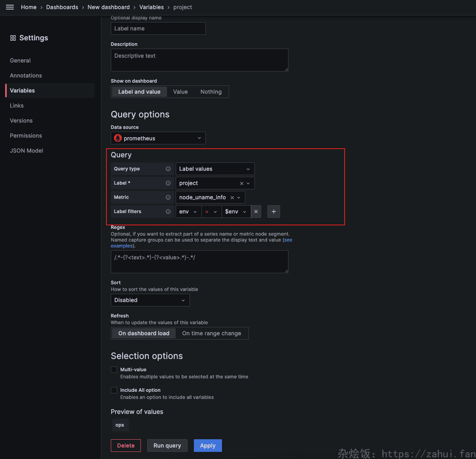The height and width of the screenshot is (459, 476).
Task: Click the Metric info icon
Action: (168, 197)
